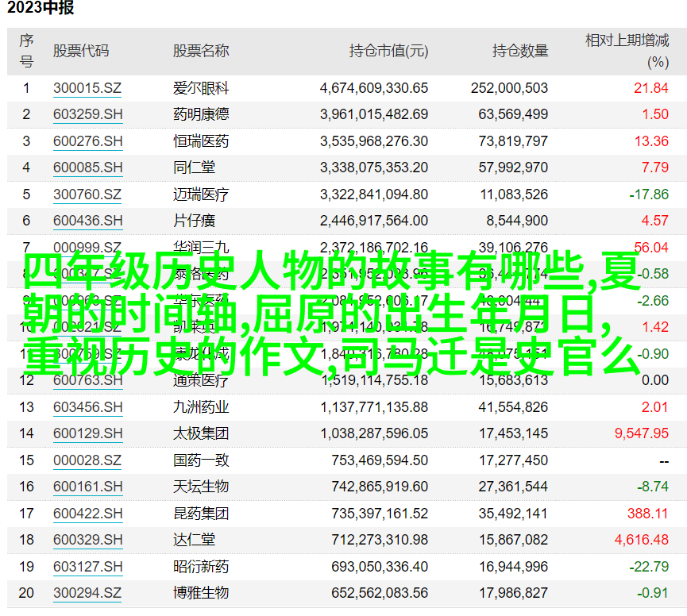687x616 pixels.
Task: Click change value -17.86
Action: point(649,194)
